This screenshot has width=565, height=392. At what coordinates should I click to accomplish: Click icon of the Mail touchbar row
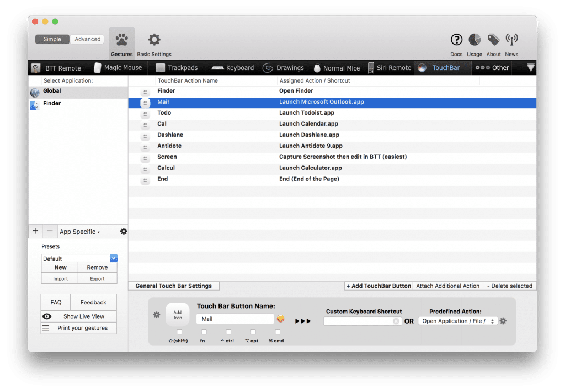145,103
